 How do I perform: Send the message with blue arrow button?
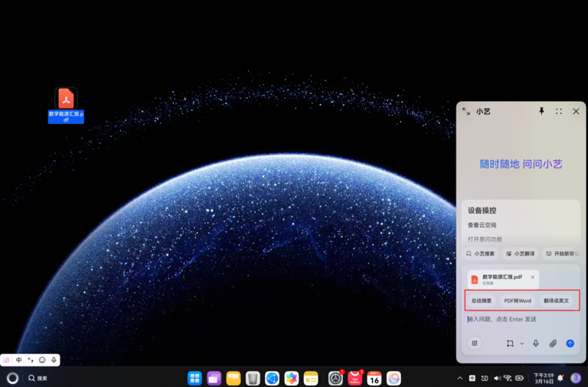coord(570,343)
